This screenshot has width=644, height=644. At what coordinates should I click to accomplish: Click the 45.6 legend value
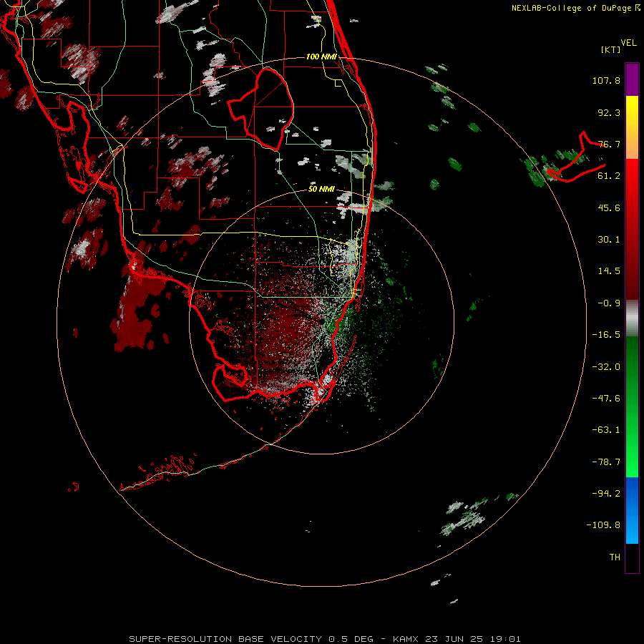click(x=609, y=208)
